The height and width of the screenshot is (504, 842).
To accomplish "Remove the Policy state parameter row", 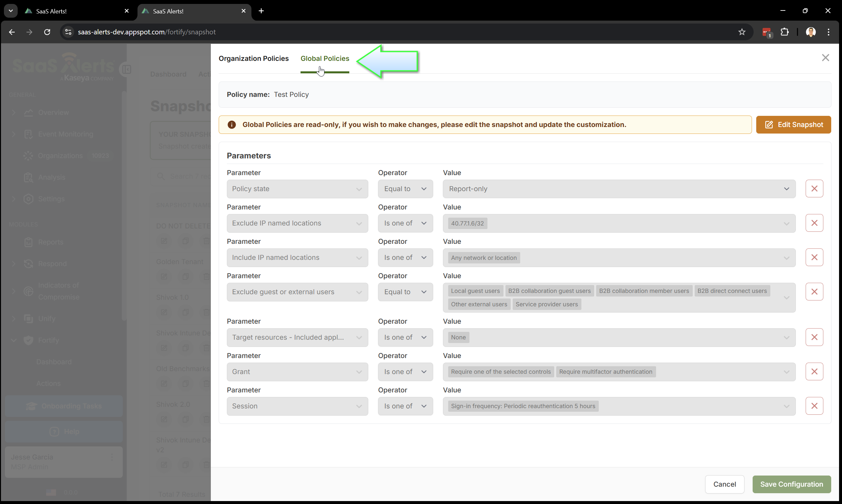I will [814, 189].
